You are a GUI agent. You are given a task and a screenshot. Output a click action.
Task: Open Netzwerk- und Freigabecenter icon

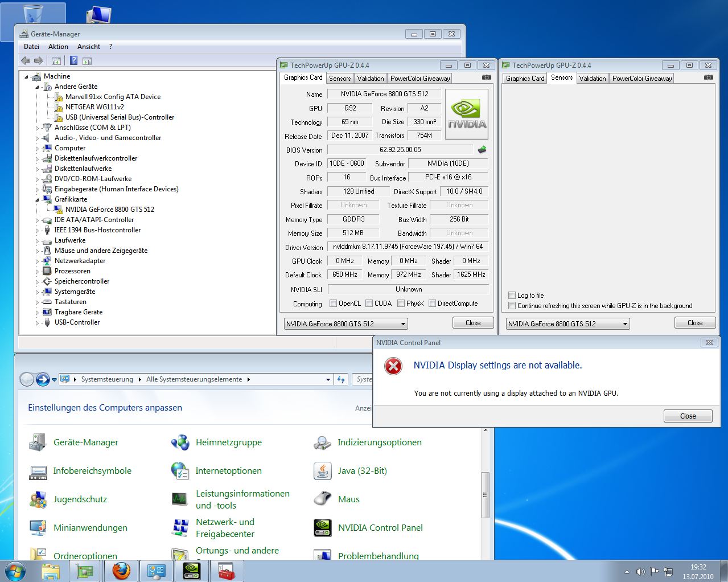(180, 528)
